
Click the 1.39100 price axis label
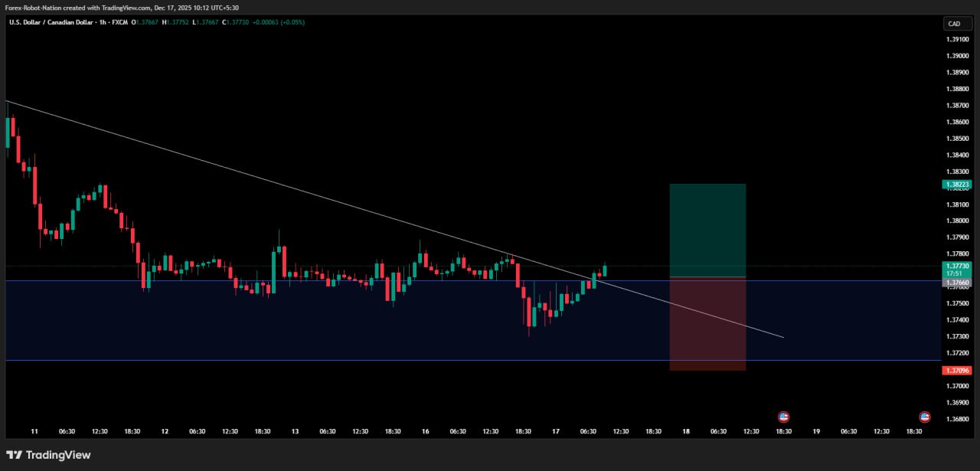pyautogui.click(x=958, y=39)
